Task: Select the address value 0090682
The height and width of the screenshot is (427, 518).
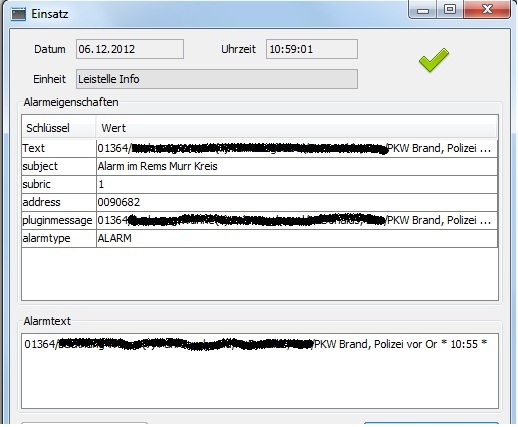Action: coord(297,202)
